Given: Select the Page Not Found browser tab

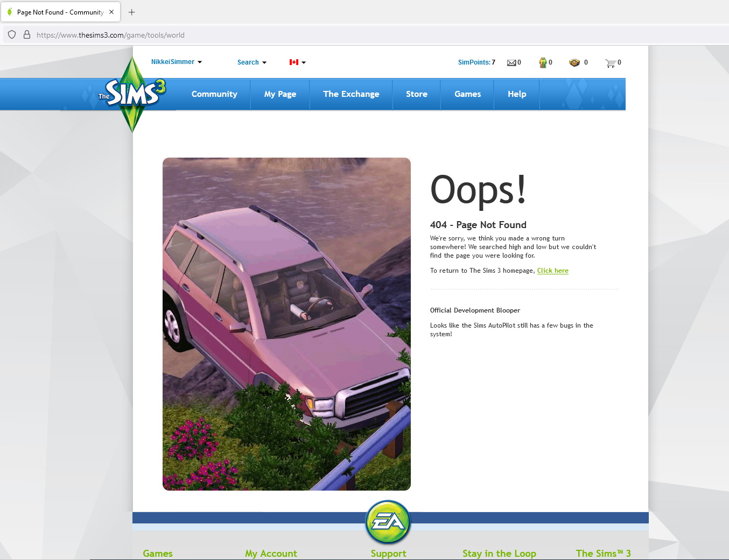Looking at the screenshot, I should pos(61,12).
